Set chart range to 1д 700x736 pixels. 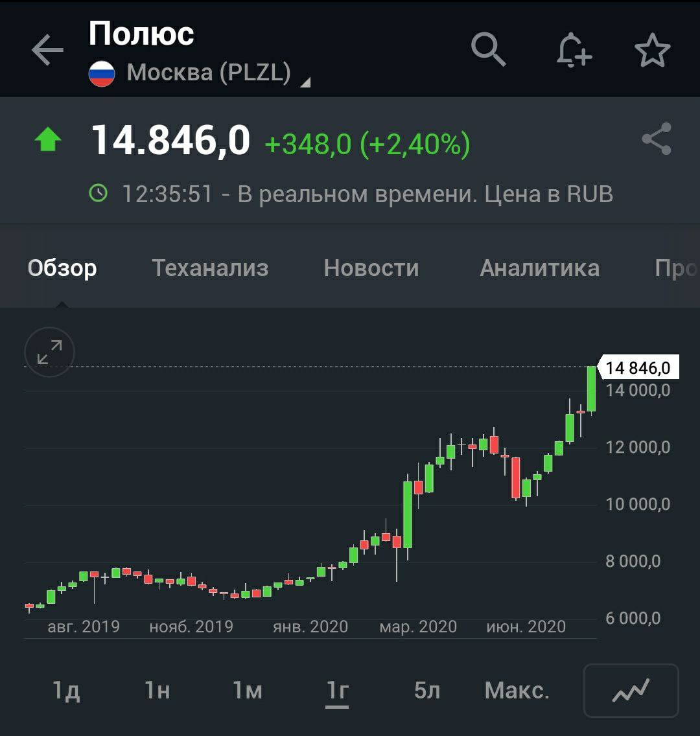point(66,691)
